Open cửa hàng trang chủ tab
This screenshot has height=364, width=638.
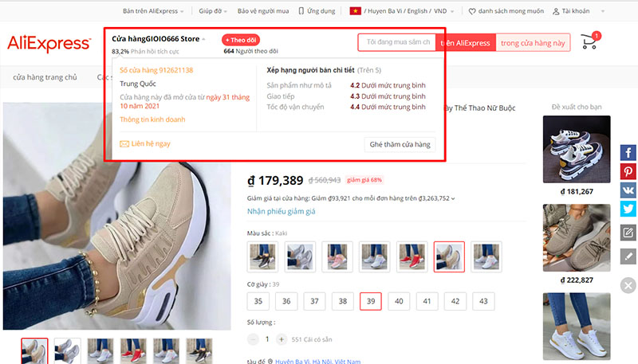[x=45, y=77]
